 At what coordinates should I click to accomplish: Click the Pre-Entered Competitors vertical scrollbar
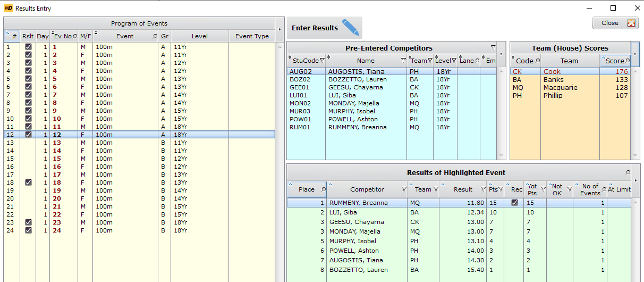pos(502,113)
